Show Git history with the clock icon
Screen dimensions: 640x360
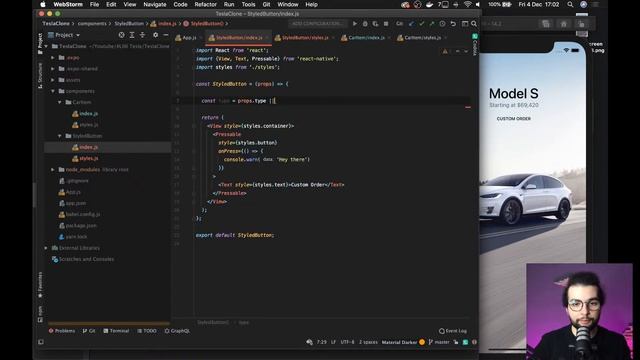click(442, 24)
